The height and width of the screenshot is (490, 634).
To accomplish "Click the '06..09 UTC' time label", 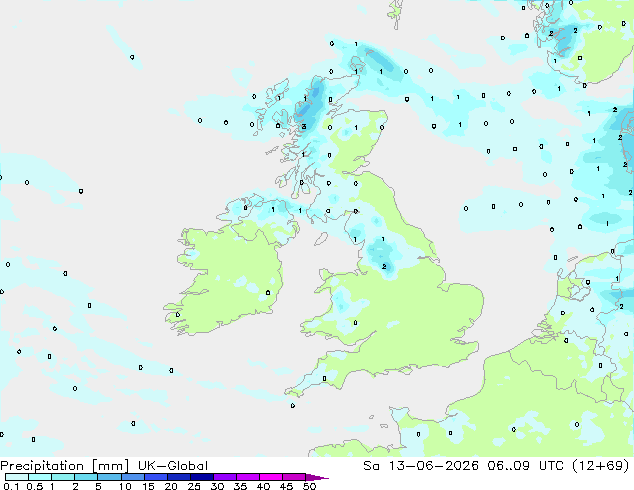I will click(x=526, y=466).
